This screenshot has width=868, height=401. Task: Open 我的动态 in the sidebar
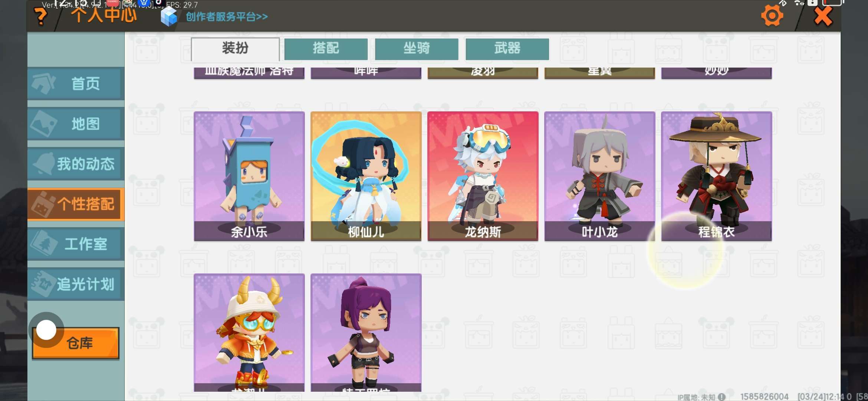[x=76, y=164]
